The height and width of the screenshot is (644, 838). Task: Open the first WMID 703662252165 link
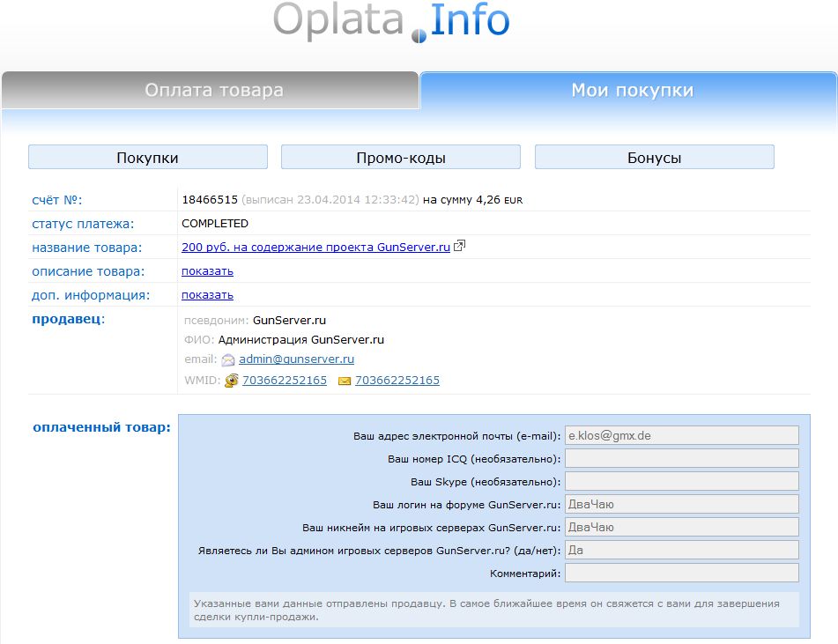tap(284, 381)
